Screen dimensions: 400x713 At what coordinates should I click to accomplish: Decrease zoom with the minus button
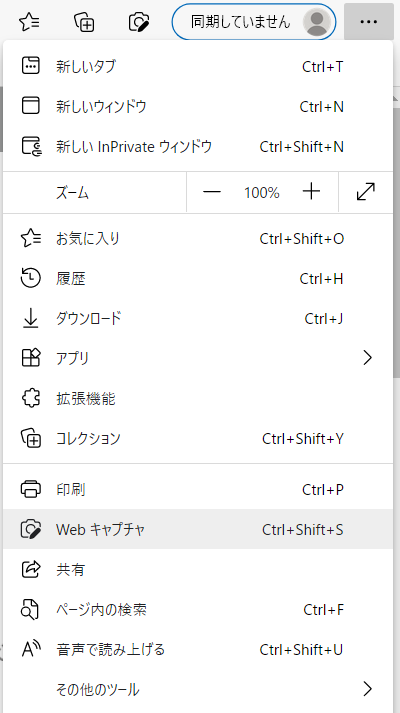coord(212,192)
